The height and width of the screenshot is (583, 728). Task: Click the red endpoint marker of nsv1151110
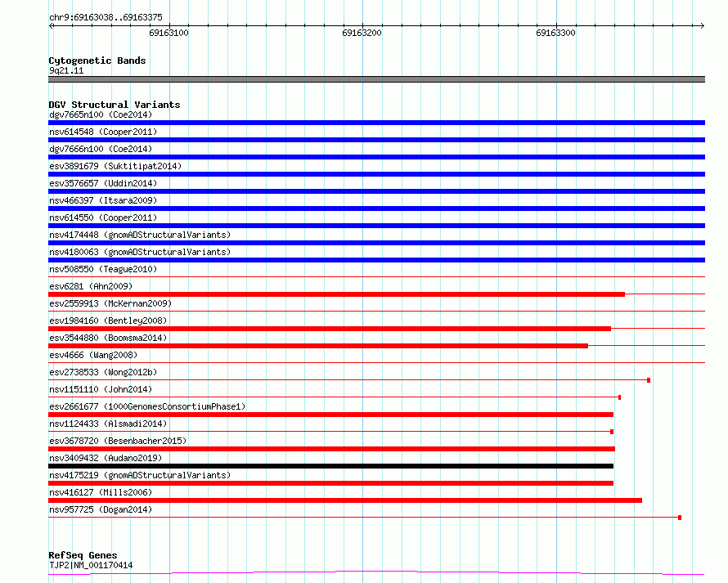coord(619,397)
